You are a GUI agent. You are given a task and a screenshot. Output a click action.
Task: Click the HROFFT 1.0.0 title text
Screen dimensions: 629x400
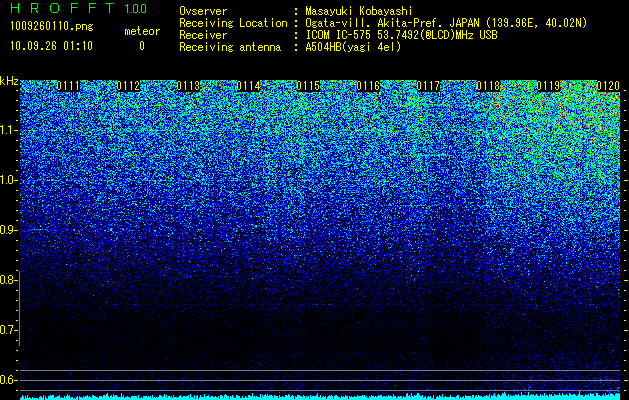pos(79,8)
